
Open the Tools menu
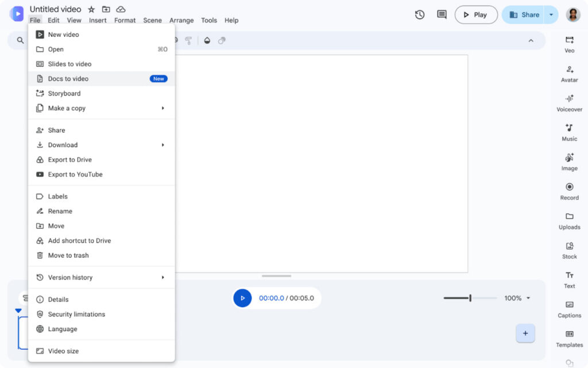tap(209, 20)
